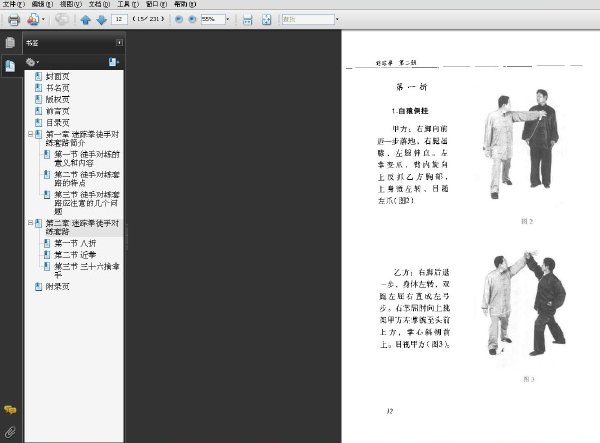Click the greyed speech-bubble comment toolbar icon
The width and height of the screenshot is (600, 443).
62,19
